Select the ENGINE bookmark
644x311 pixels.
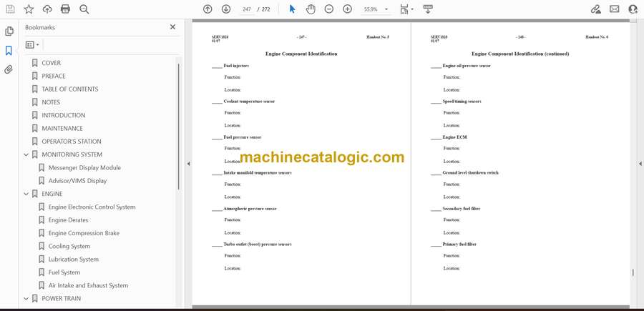tap(52, 194)
